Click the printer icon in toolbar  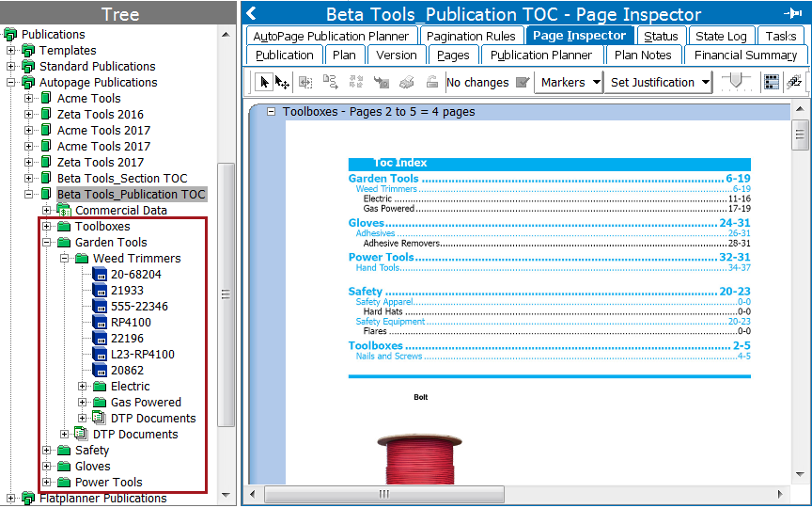[406, 83]
